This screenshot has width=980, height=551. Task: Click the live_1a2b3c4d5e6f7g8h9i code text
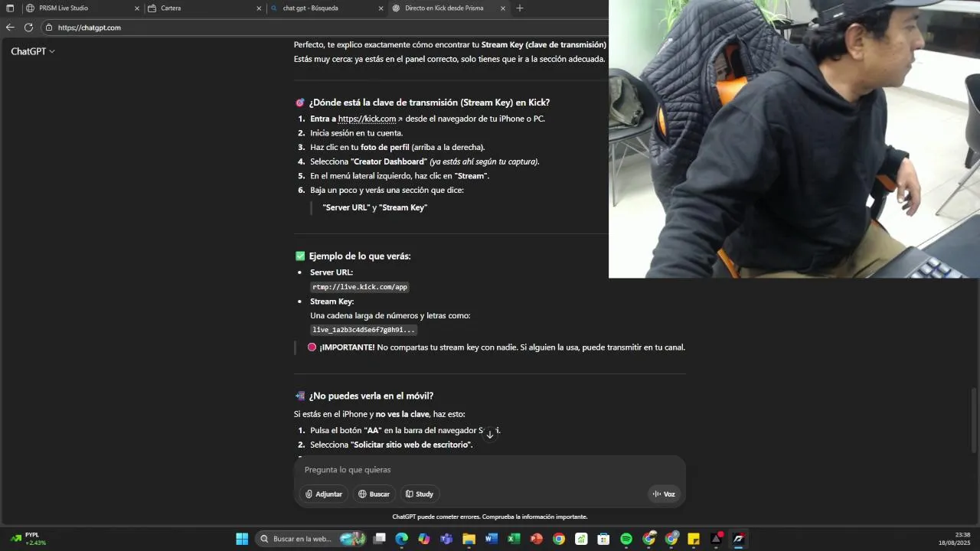pos(364,330)
